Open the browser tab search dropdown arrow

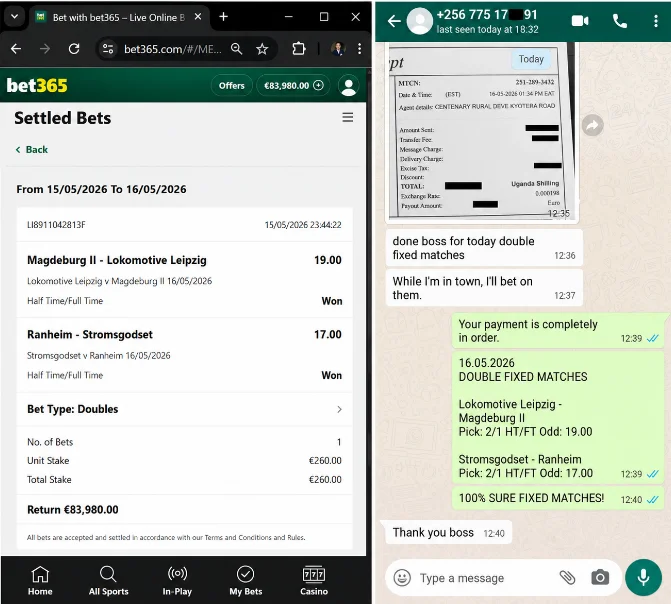tap(14, 17)
